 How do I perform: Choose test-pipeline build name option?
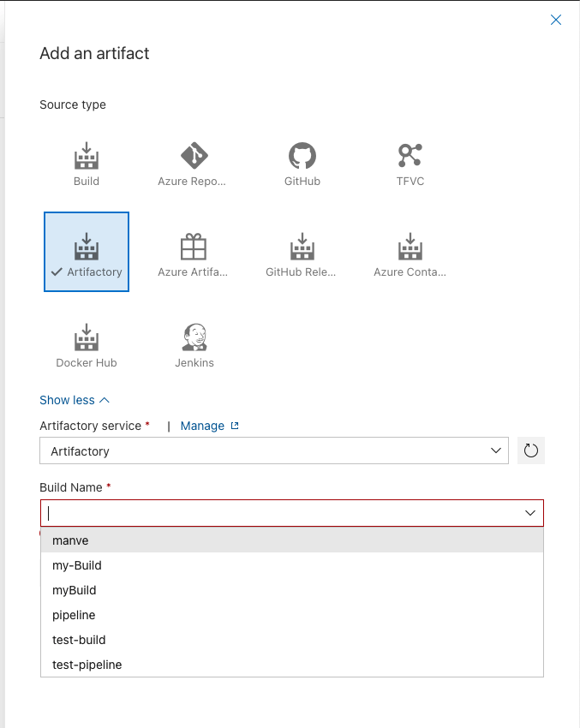[292, 665]
